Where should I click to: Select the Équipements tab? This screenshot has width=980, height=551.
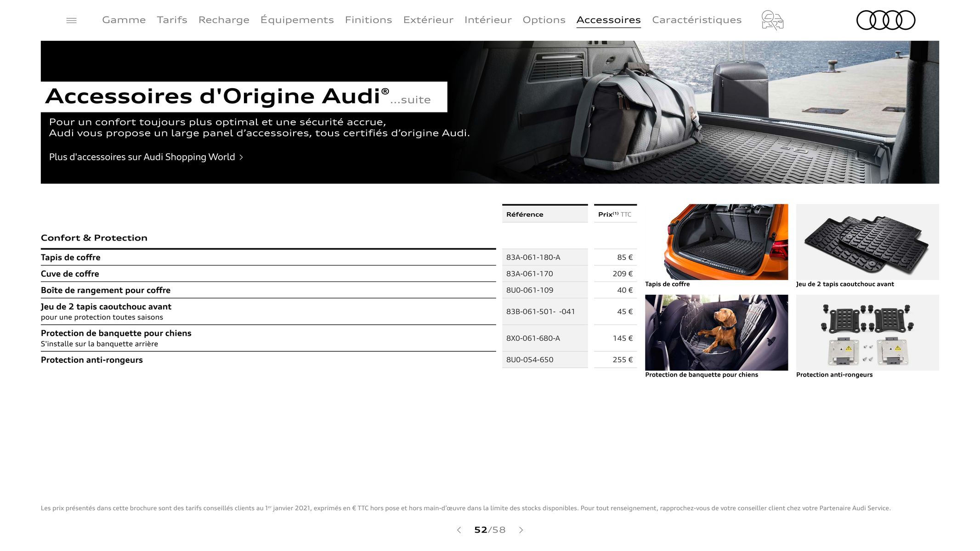coord(297,20)
